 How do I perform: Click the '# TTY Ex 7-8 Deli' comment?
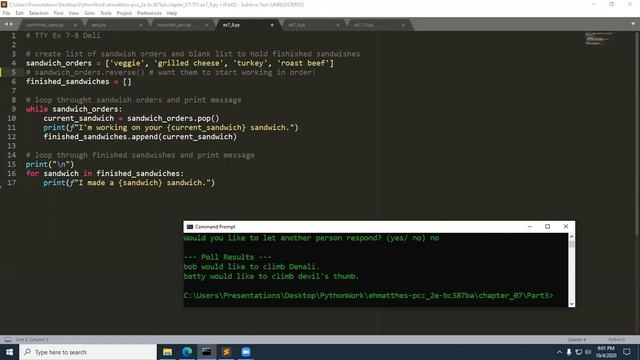[x=63, y=36]
